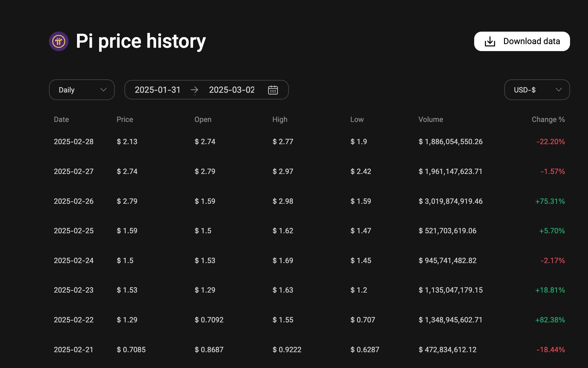The height and width of the screenshot is (368, 588).
Task: Select the 2025-02-28 row
Action: coord(74,141)
